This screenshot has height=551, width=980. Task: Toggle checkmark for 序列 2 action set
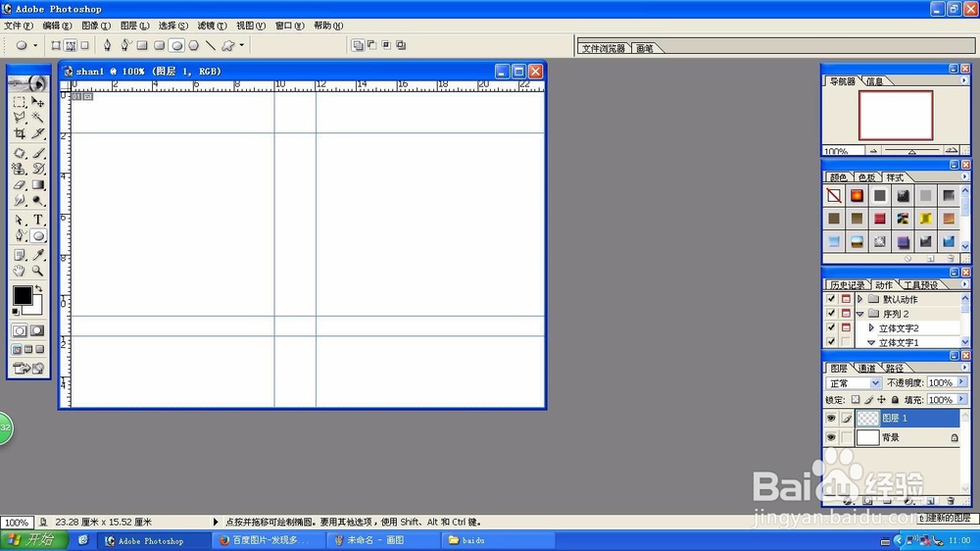831,314
